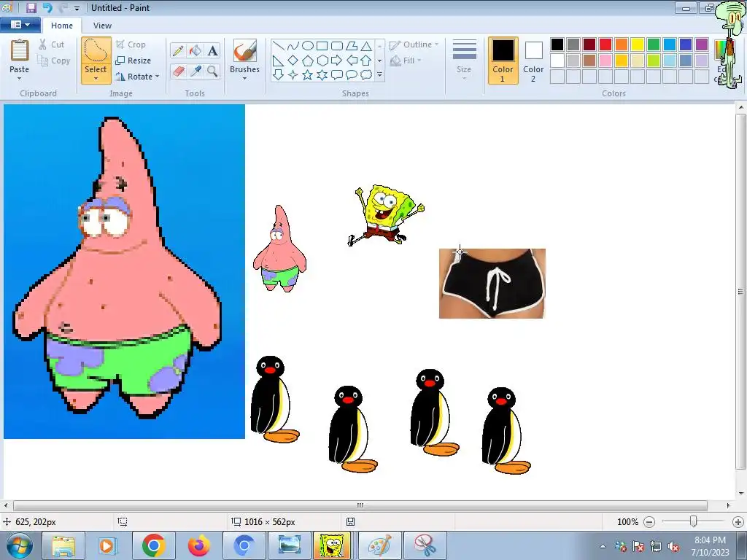Switch to the View ribbon tab
The width and height of the screenshot is (747, 560).
pyautogui.click(x=102, y=26)
